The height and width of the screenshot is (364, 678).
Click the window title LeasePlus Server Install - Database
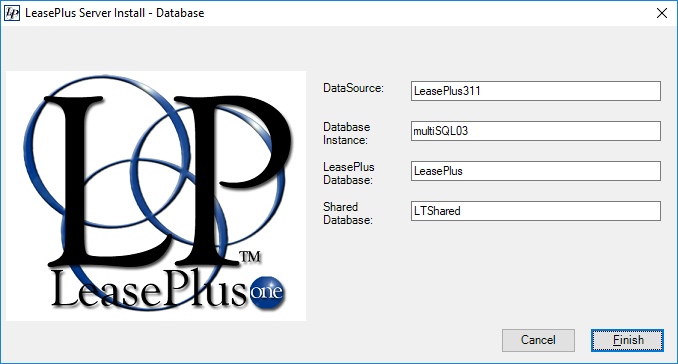[x=115, y=13]
